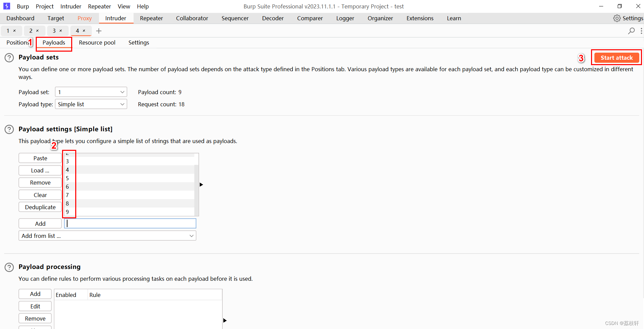This screenshot has height=329, width=644.
Task: Click the Rule column header
Action: (155, 295)
